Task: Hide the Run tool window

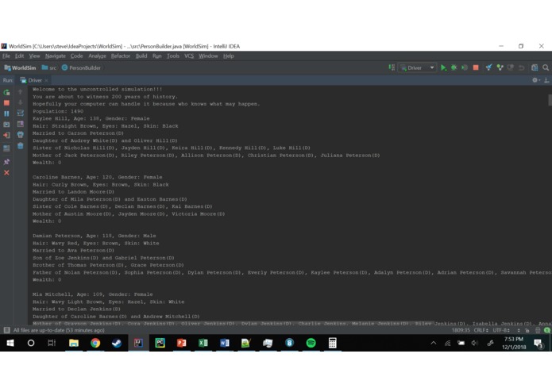Action: [546, 80]
